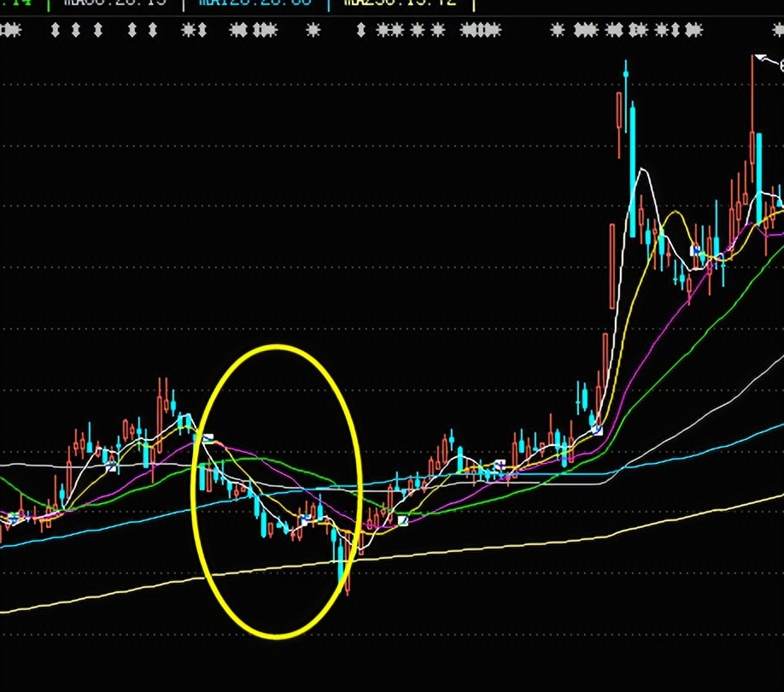This screenshot has width=784, height=692.
Task: Open the signal marker under the first rally's white line
Action: pos(111,466)
